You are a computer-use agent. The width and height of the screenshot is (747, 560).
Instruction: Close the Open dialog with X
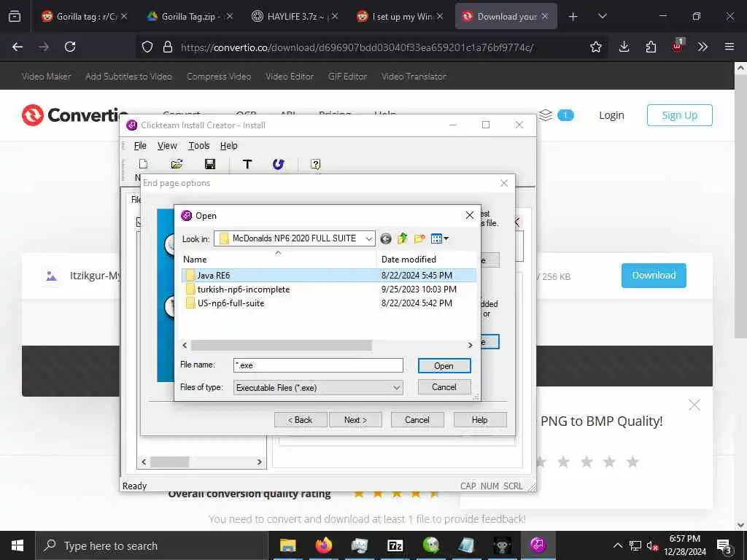pyautogui.click(x=469, y=215)
